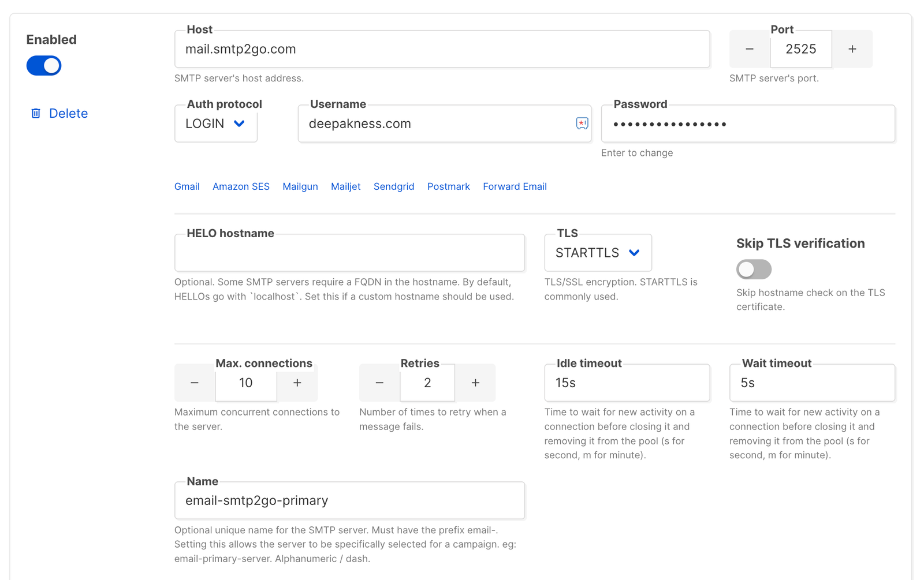Increment the Port value with the plus button
The height and width of the screenshot is (580, 924).
pyautogui.click(x=852, y=49)
